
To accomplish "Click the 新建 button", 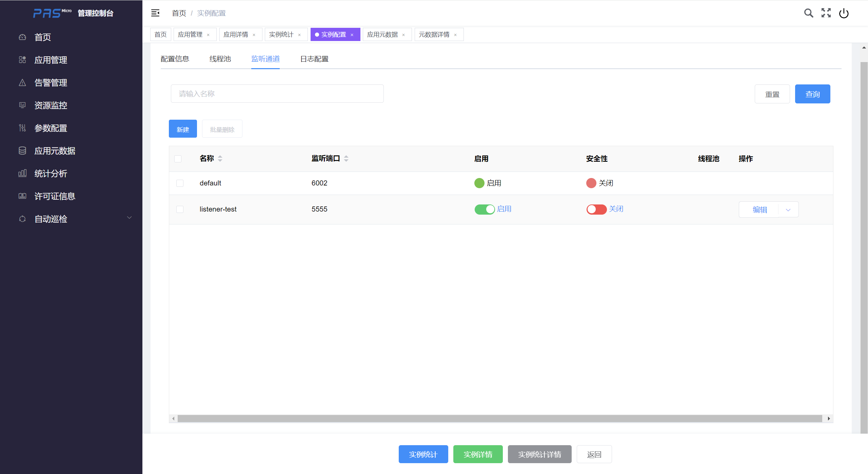I will point(183,129).
